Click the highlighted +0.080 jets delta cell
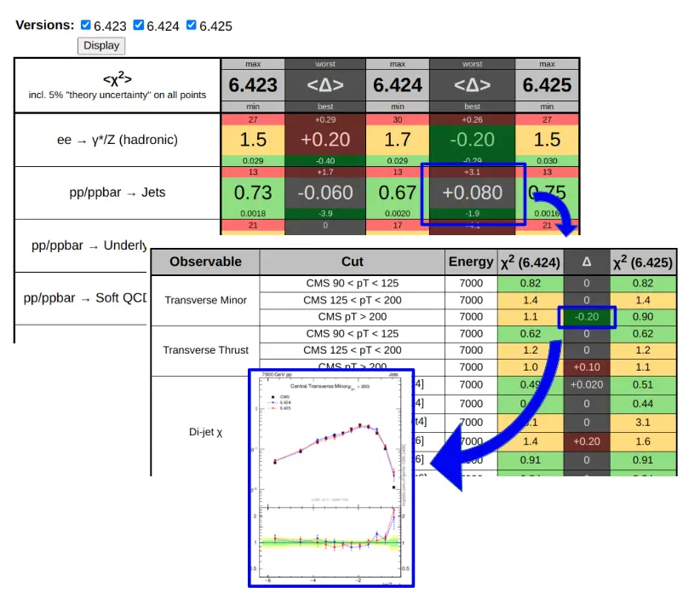 (x=472, y=193)
